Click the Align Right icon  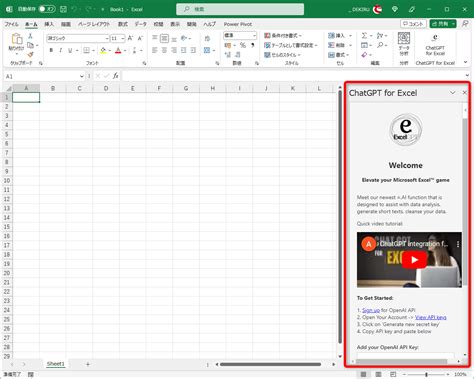point(174,50)
